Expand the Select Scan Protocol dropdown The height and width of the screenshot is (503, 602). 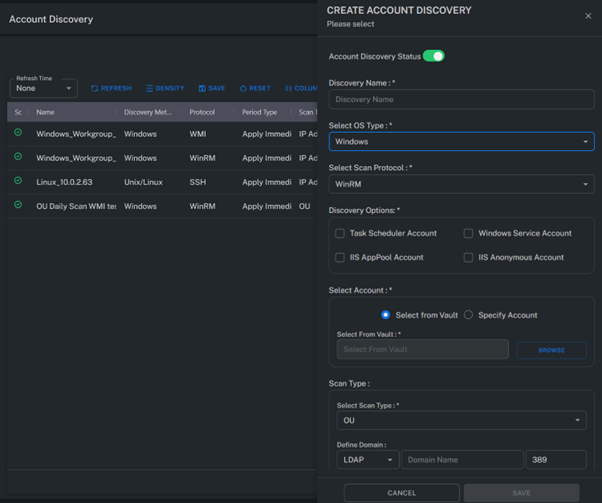(461, 184)
